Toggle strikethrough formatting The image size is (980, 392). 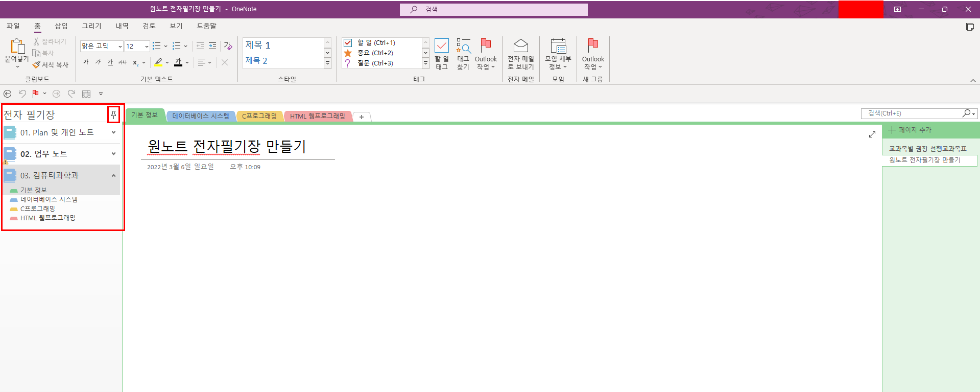123,62
